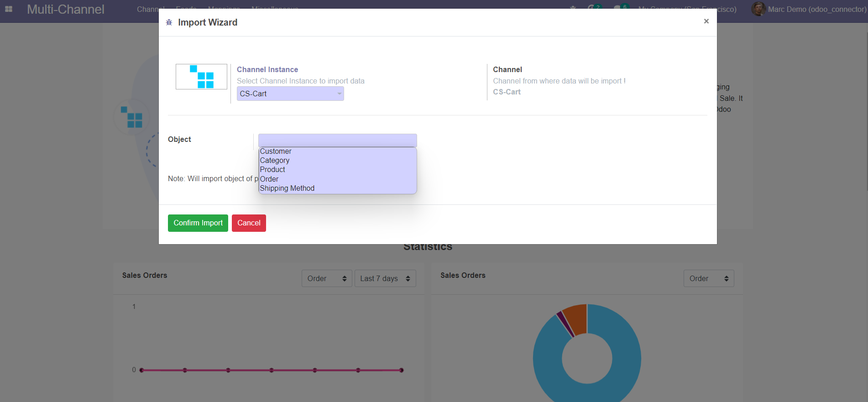Image resolution: width=868 pixels, height=402 pixels.
Task: Close the Import Wizard dialog
Action: (706, 21)
